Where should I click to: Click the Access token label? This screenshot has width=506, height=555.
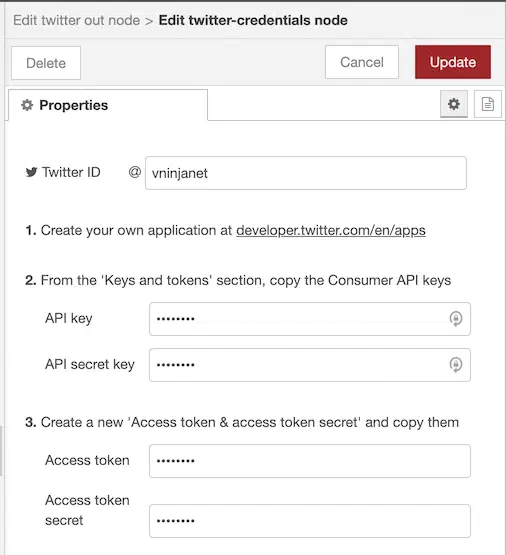coord(87,460)
